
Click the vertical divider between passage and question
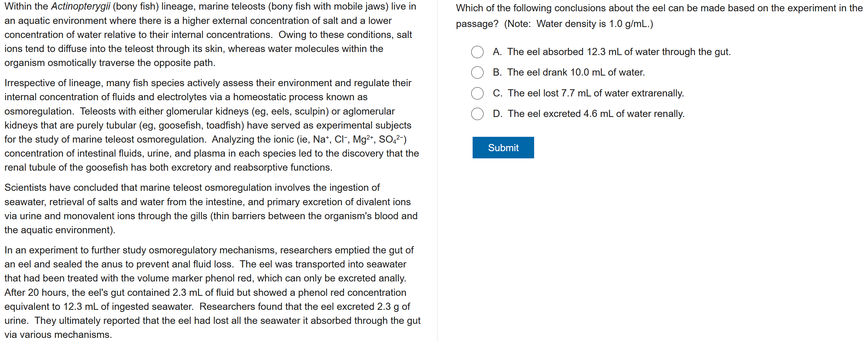point(437,171)
